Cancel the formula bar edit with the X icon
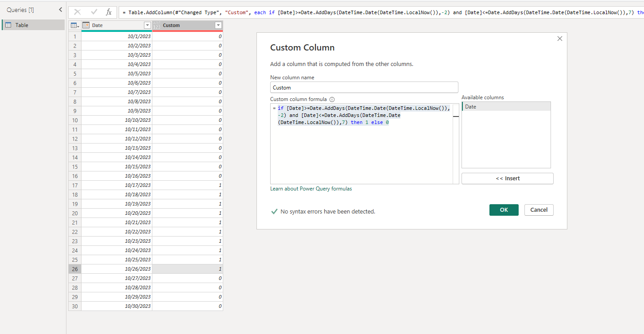 [78, 12]
